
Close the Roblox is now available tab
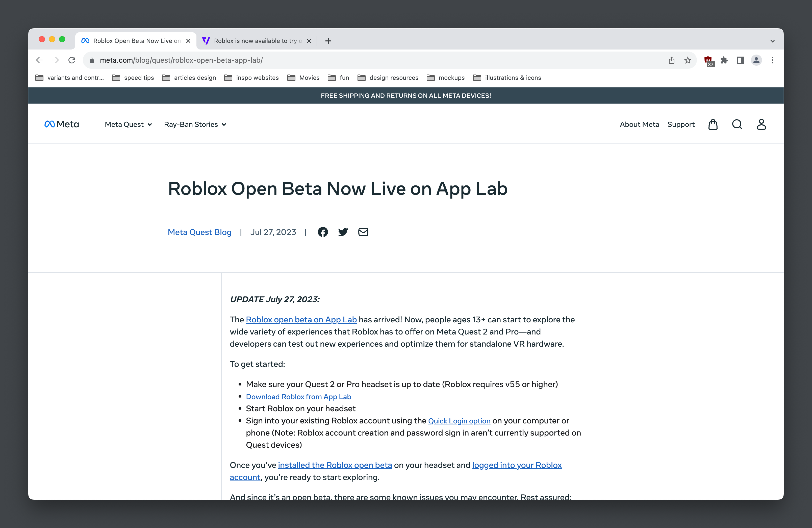pos(309,41)
